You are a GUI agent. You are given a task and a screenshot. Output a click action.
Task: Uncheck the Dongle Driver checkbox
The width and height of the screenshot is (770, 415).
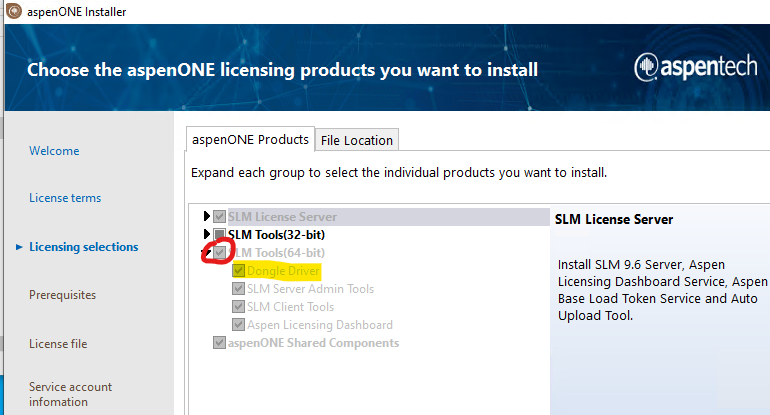pyautogui.click(x=238, y=270)
